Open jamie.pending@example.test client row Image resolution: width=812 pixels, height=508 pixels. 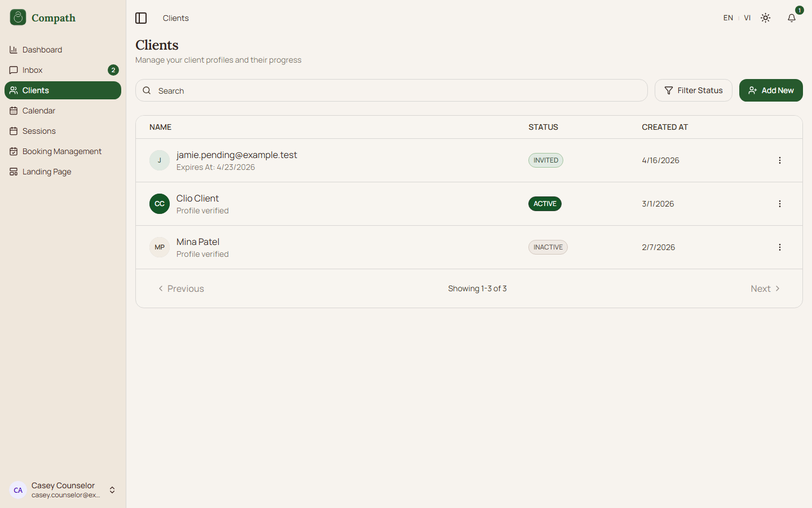[469, 160]
